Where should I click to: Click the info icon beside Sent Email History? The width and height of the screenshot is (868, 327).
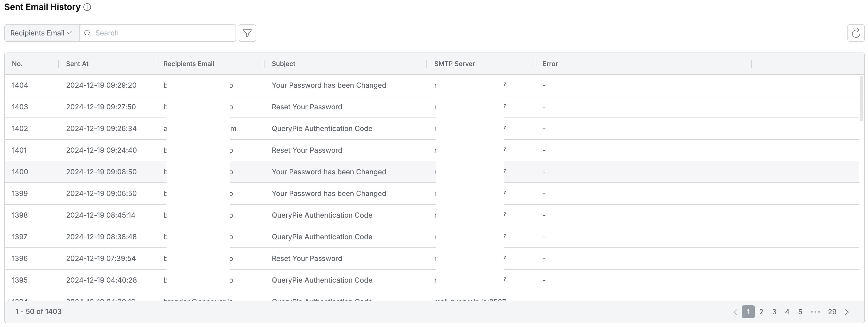[x=87, y=7]
